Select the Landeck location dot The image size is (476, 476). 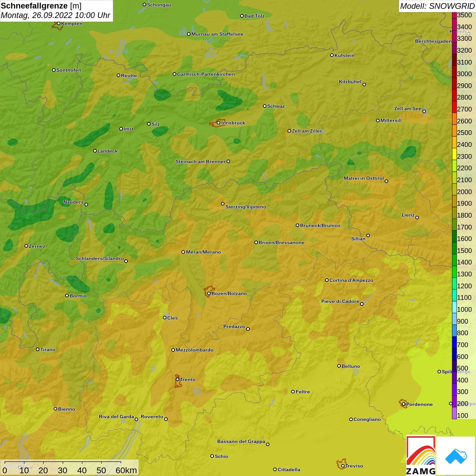click(x=95, y=151)
